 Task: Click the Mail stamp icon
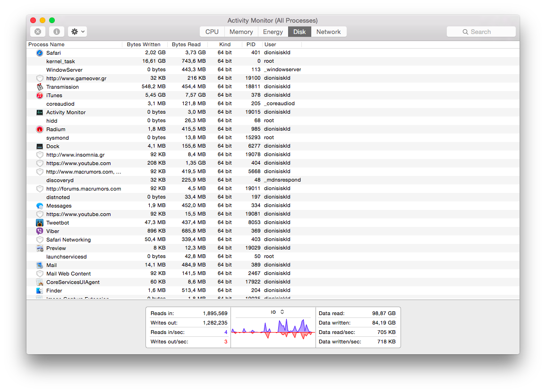point(40,265)
